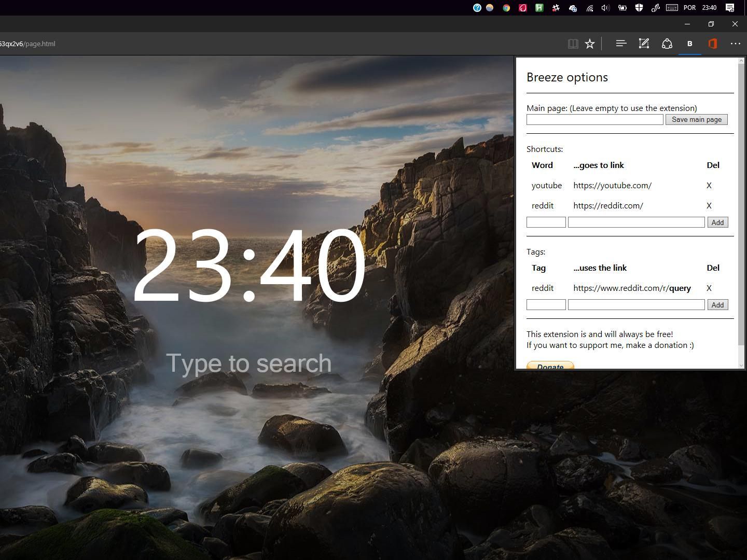Click the options panel scrollbar
The image size is (747, 560).
[742, 207]
